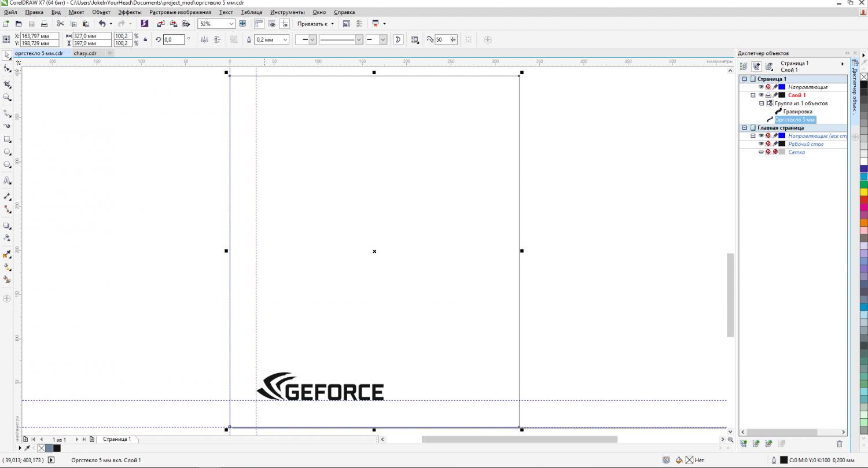The height and width of the screenshot is (468, 868).
Task: Open the New Layer icon in Object Manager
Action: [x=744, y=444]
